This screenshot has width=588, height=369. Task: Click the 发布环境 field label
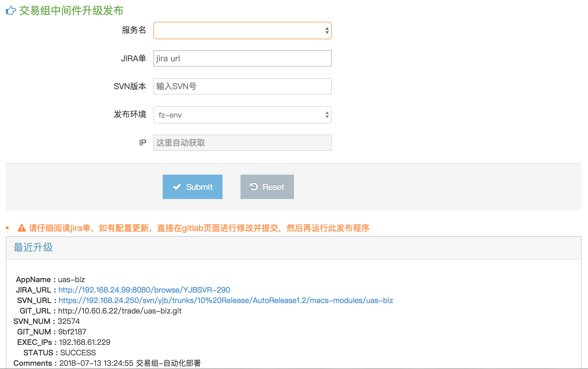point(130,114)
